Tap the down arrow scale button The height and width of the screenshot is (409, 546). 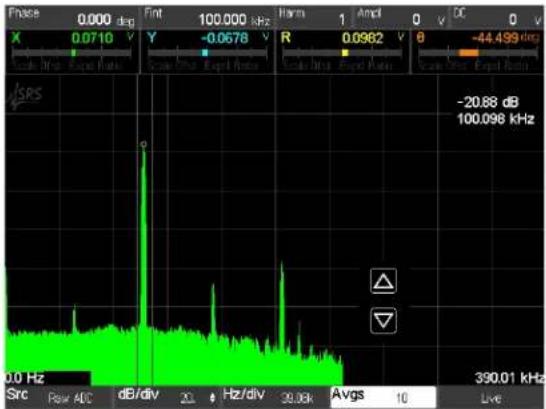(383, 321)
